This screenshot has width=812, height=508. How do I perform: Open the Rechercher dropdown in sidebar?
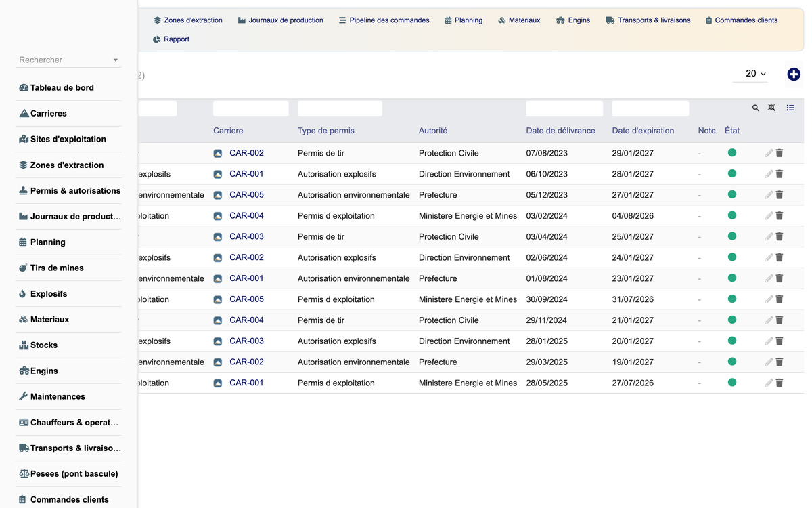(68, 60)
